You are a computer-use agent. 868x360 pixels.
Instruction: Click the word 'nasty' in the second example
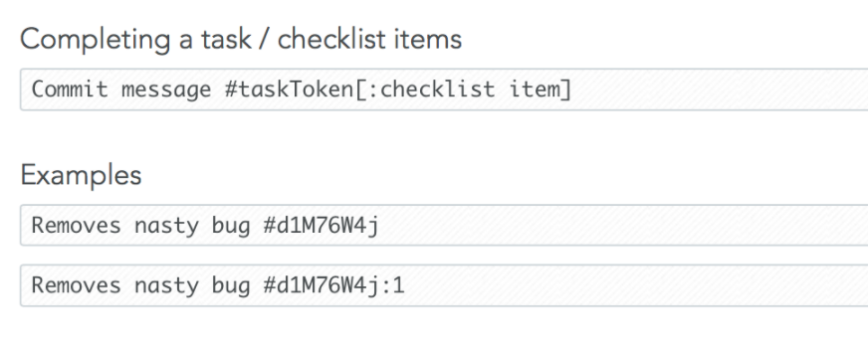click(x=166, y=286)
